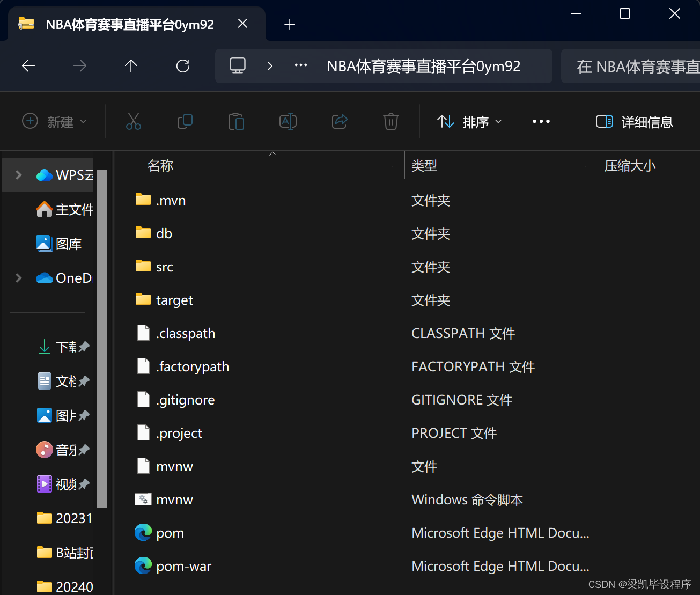Select the .gitignore file
700x595 pixels.
coord(185,399)
